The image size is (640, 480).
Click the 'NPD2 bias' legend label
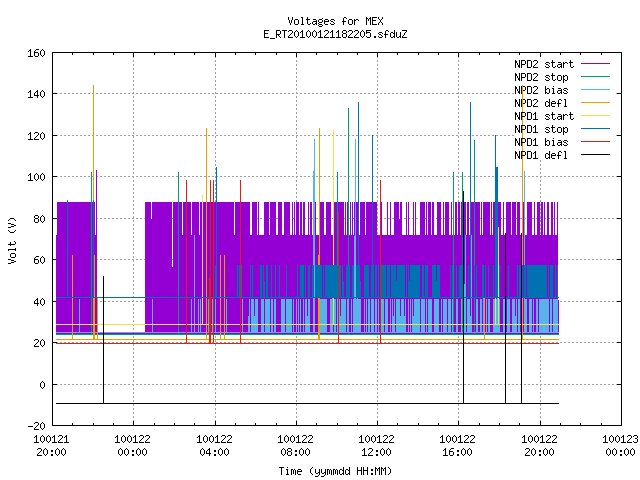(x=541, y=90)
